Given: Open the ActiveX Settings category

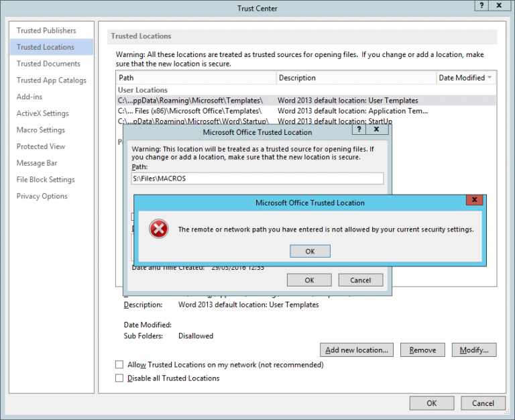Looking at the screenshot, I should 43,113.
